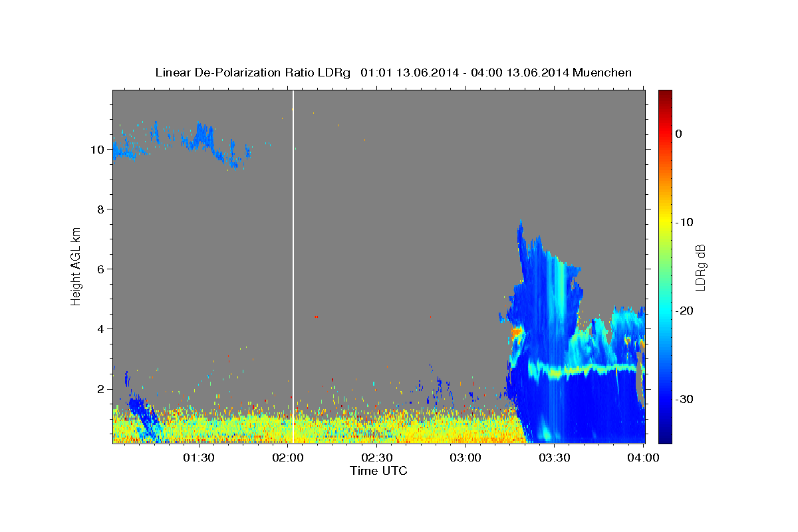Click the colorbar label '-30'
Screen dimensions: 798x532
(x=684, y=399)
